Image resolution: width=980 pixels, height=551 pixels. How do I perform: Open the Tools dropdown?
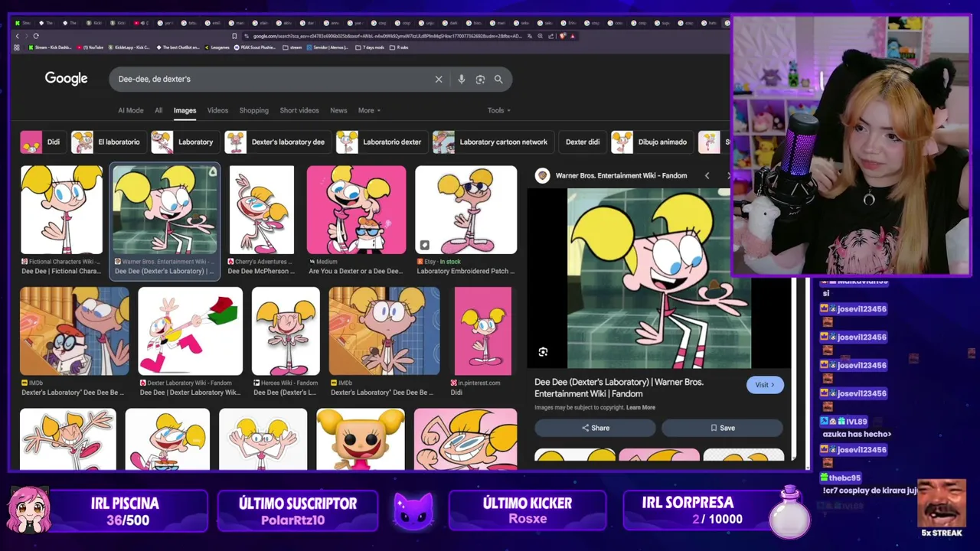[x=499, y=110]
